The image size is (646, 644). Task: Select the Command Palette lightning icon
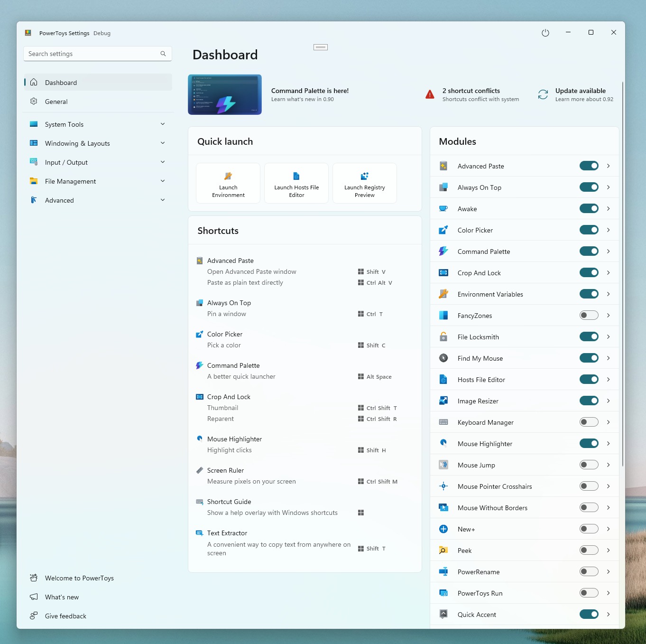(443, 251)
